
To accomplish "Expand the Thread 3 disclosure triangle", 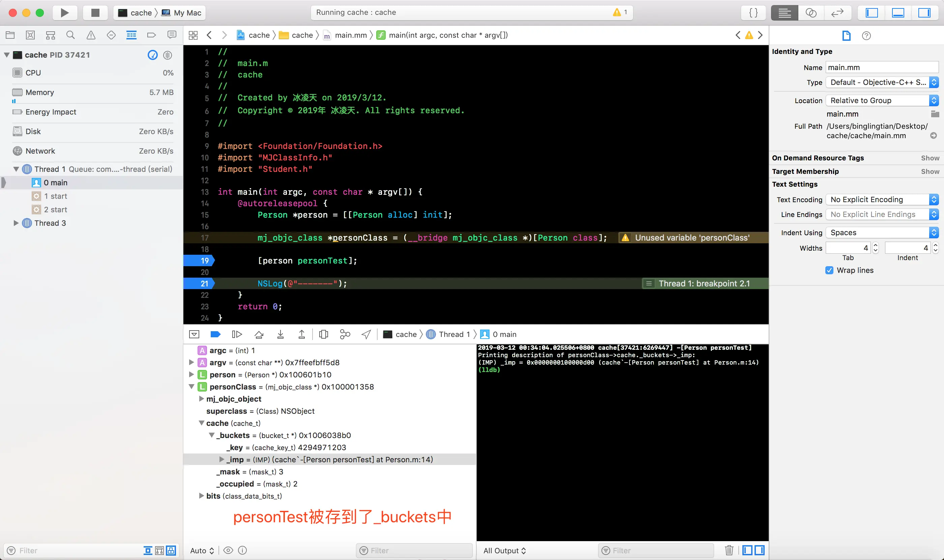I will pos(16,223).
